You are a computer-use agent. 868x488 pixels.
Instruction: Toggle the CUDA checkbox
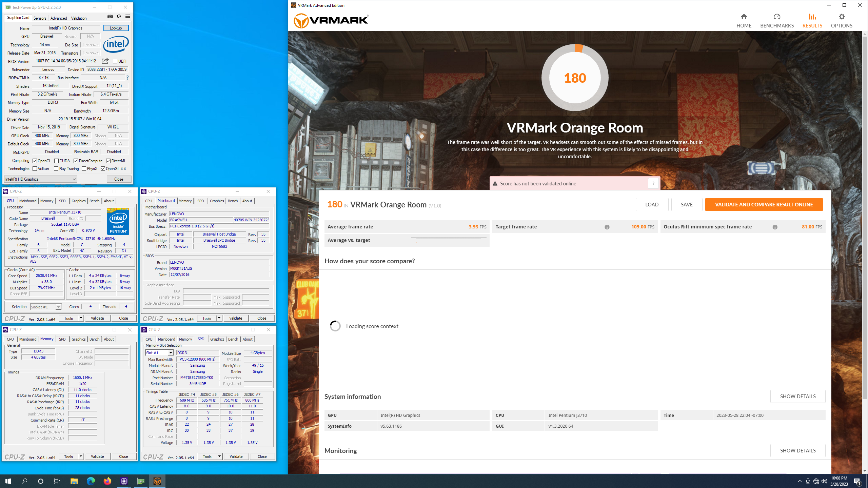[x=56, y=161]
